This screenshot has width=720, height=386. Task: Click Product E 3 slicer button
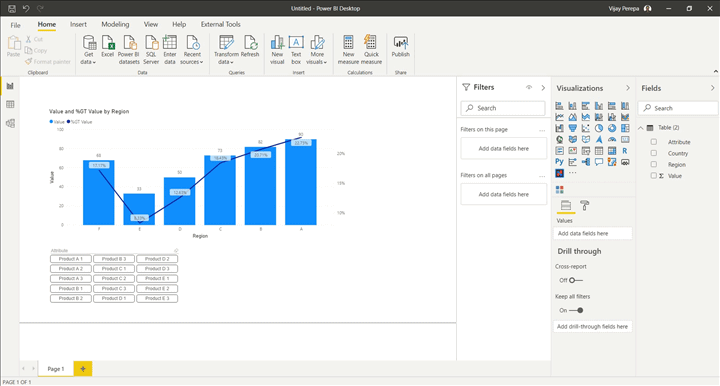pos(157,298)
